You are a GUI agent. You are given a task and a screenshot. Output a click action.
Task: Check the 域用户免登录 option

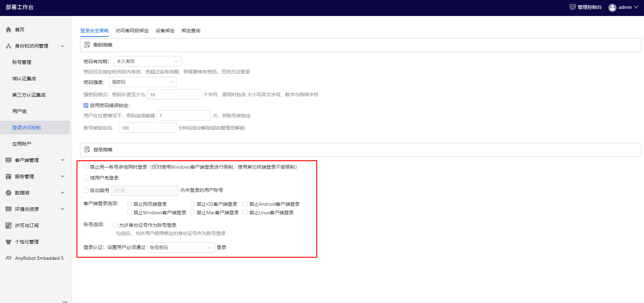click(86, 178)
